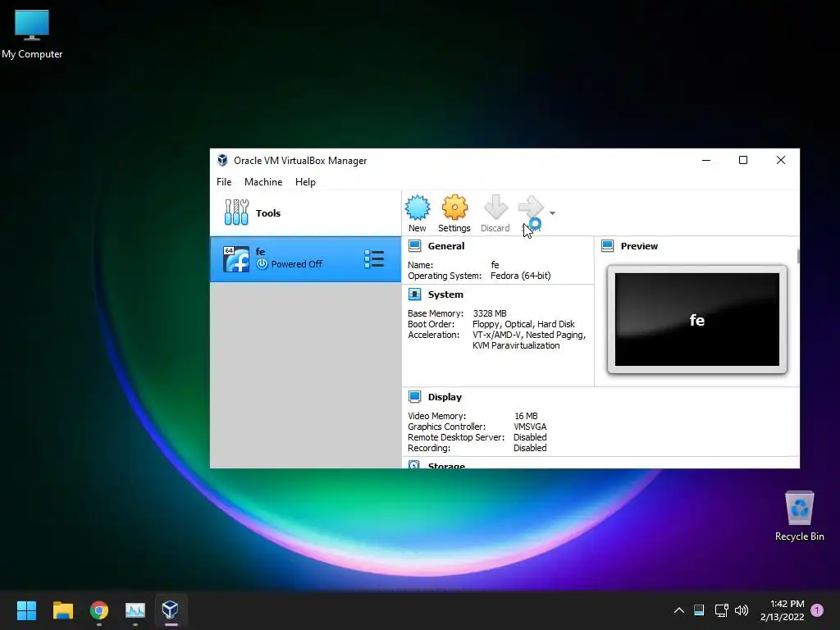
Task: Select the Tools item with wrench icon
Action: pos(305,213)
